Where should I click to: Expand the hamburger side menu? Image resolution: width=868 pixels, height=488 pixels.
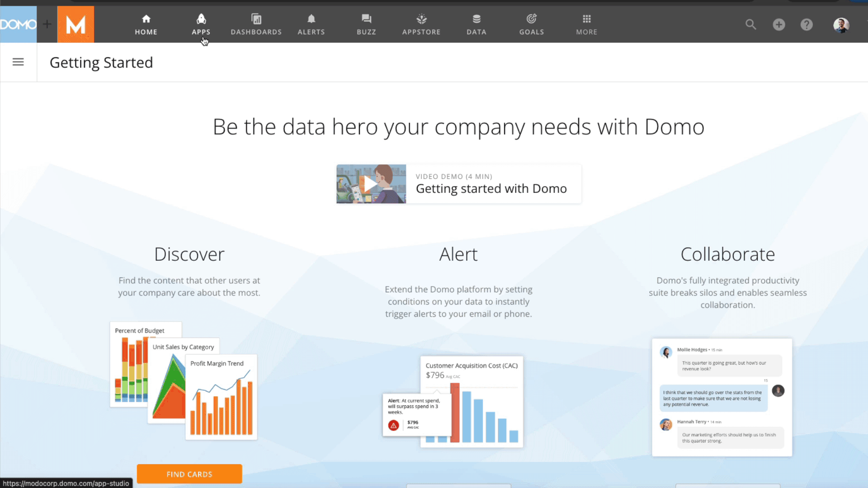point(18,62)
